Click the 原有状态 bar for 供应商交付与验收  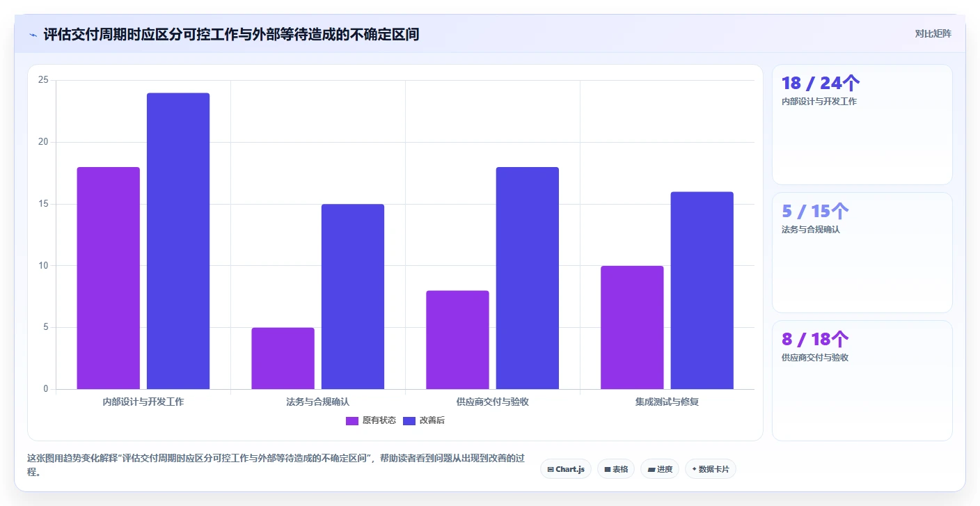coord(457,340)
